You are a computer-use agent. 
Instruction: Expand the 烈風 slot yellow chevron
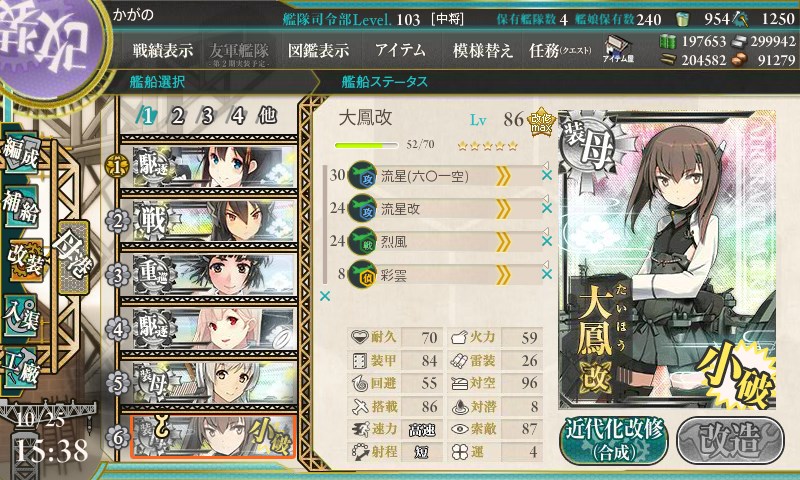503,242
